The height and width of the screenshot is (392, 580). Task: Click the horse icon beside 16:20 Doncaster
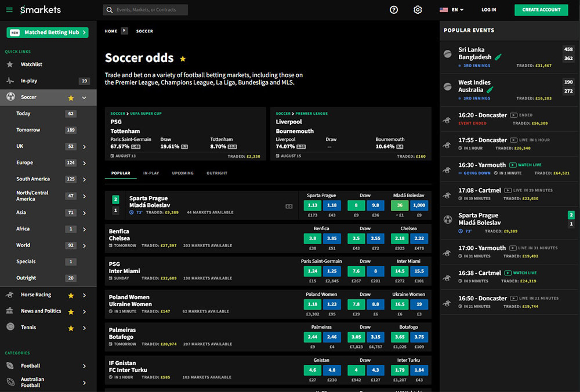(x=447, y=120)
